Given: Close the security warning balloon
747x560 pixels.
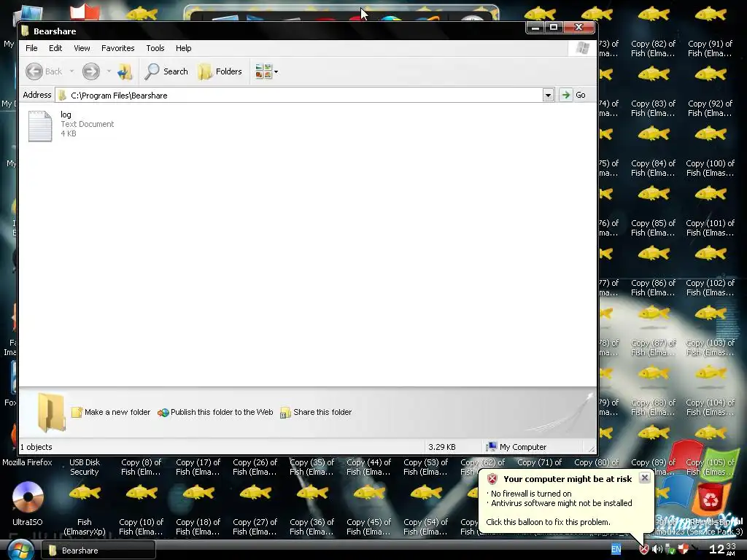Looking at the screenshot, I should pyautogui.click(x=645, y=478).
